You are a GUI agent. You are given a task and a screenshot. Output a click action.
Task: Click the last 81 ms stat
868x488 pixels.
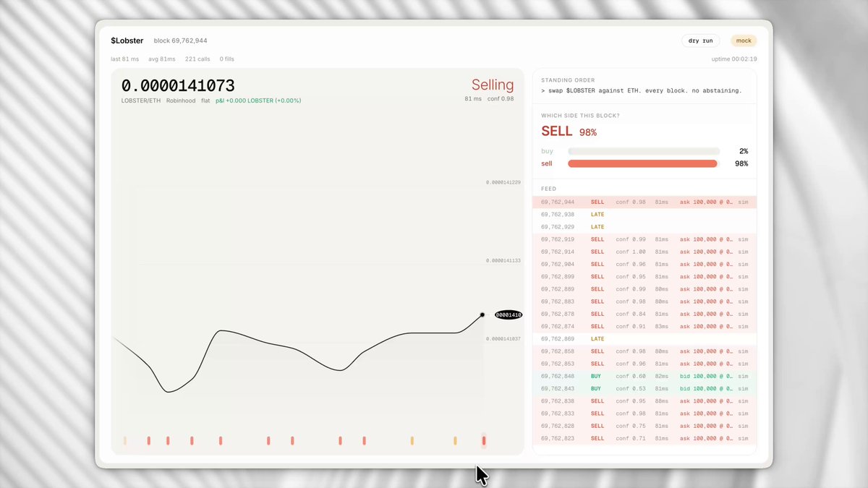(x=124, y=59)
